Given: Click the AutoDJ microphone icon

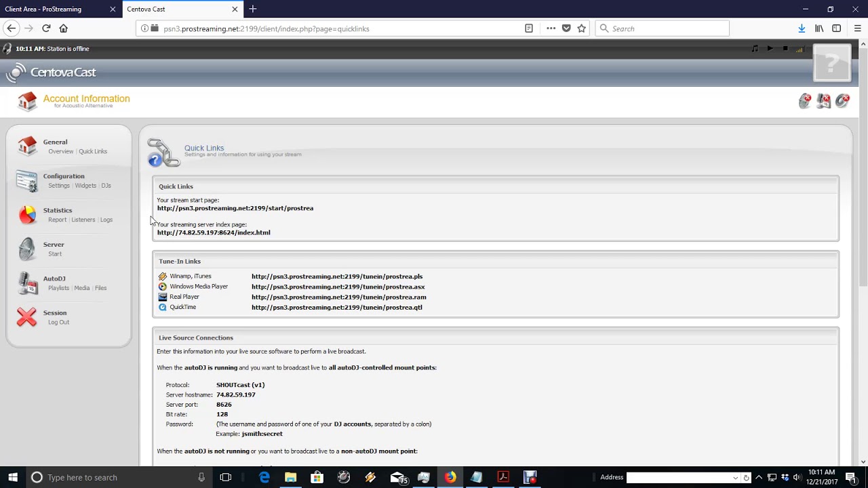Looking at the screenshot, I should (x=27, y=283).
